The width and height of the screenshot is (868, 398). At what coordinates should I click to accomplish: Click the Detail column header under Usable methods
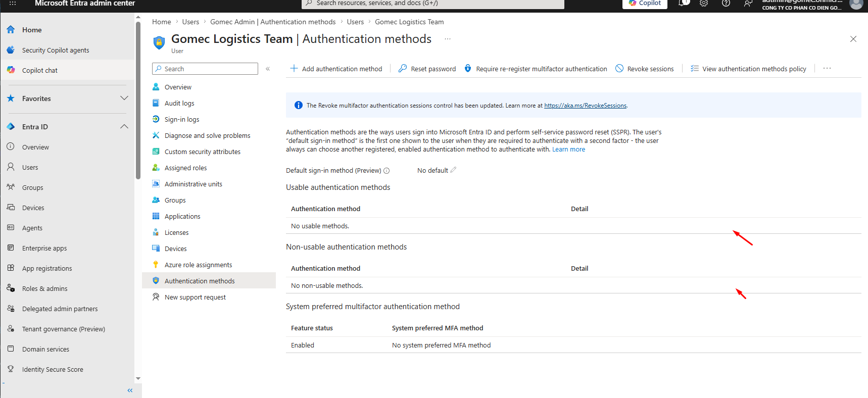coord(580,209)
